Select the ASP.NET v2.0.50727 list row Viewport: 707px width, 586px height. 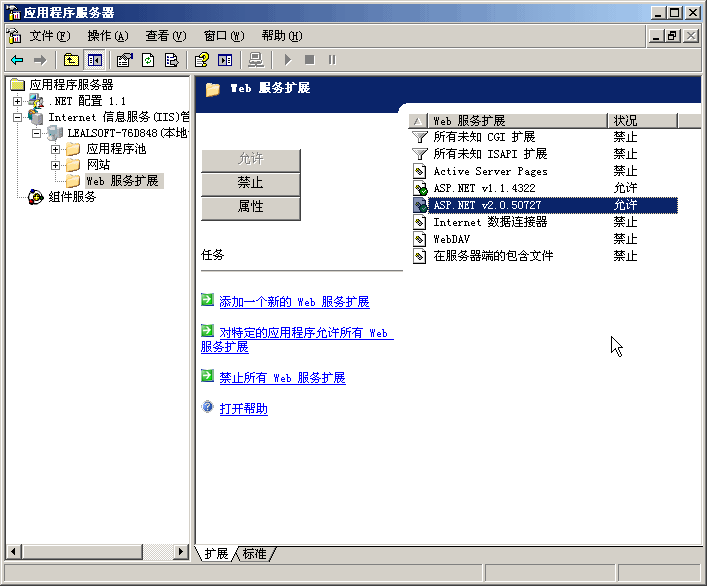(x=545, y=205)
